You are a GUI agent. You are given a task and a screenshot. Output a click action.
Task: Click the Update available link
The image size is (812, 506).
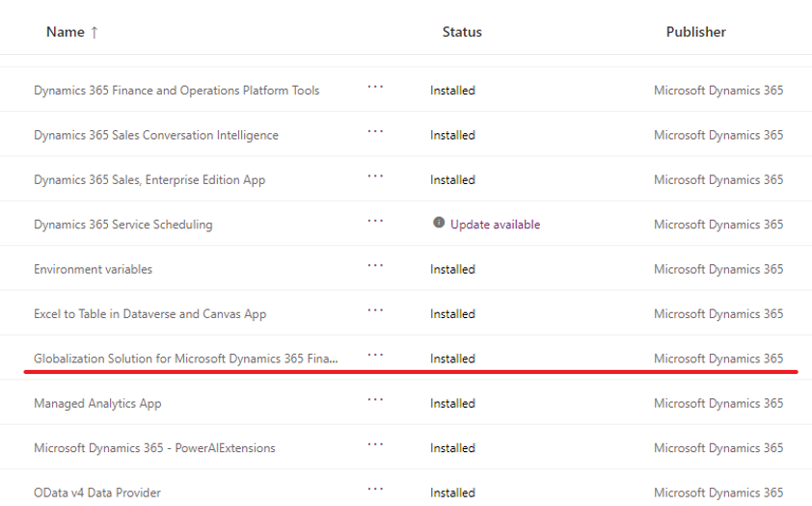pyautogui.click(x=495, y=225)
